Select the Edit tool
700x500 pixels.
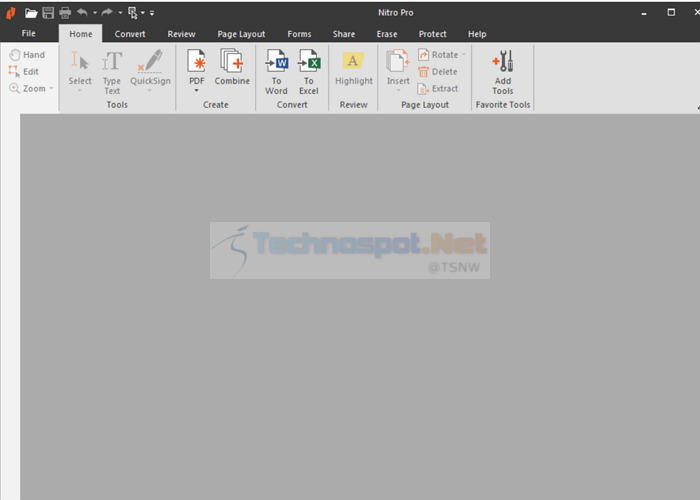click(24, 71)
